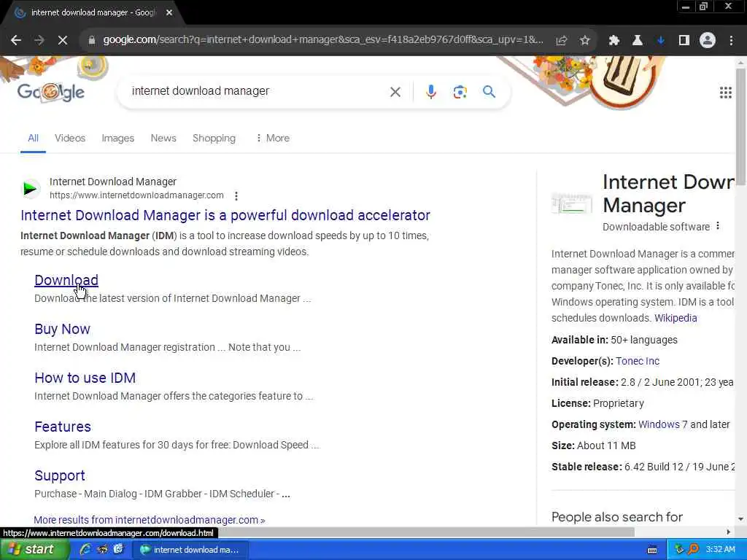The height and width of the screenshot is (560, 747).
Task: Open the Windows 7 link
Action: point(662,424)
